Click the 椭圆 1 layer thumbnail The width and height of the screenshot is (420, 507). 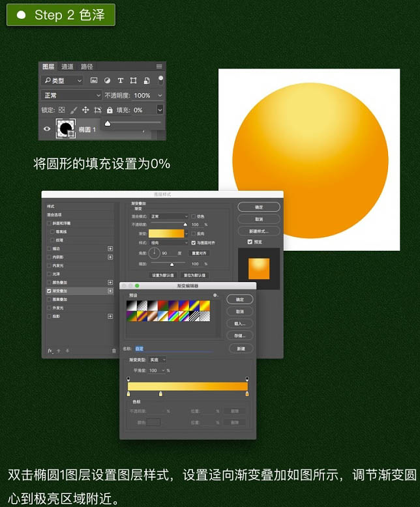pyautogui.click(x=66, y=128)
